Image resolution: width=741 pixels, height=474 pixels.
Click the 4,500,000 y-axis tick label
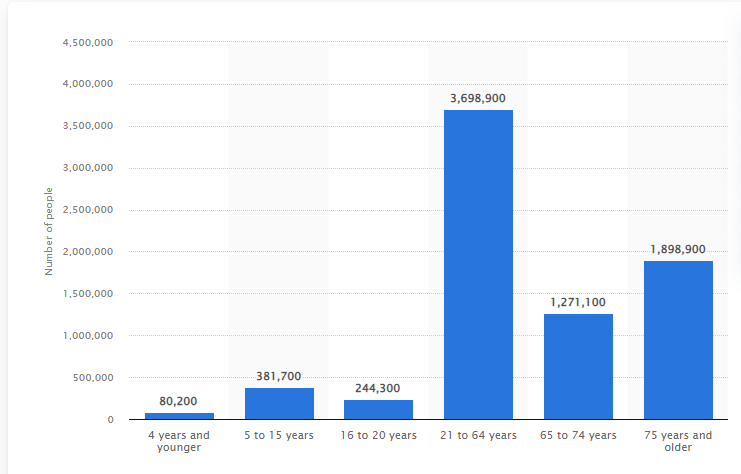click(x=88, y=43)
